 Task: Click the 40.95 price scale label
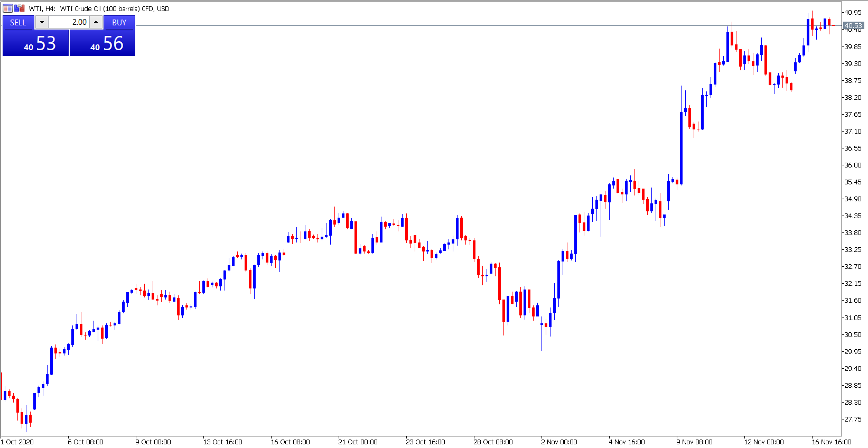(853, 12)
